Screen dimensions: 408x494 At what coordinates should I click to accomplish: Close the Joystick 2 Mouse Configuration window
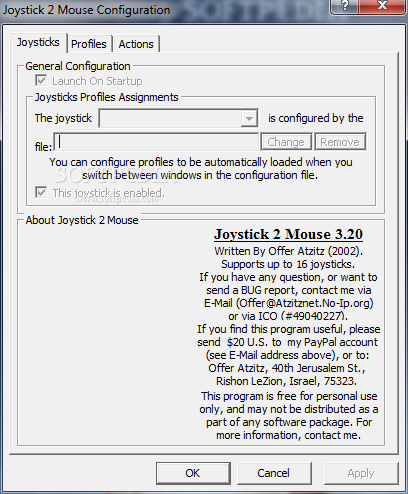coord(382,6)
